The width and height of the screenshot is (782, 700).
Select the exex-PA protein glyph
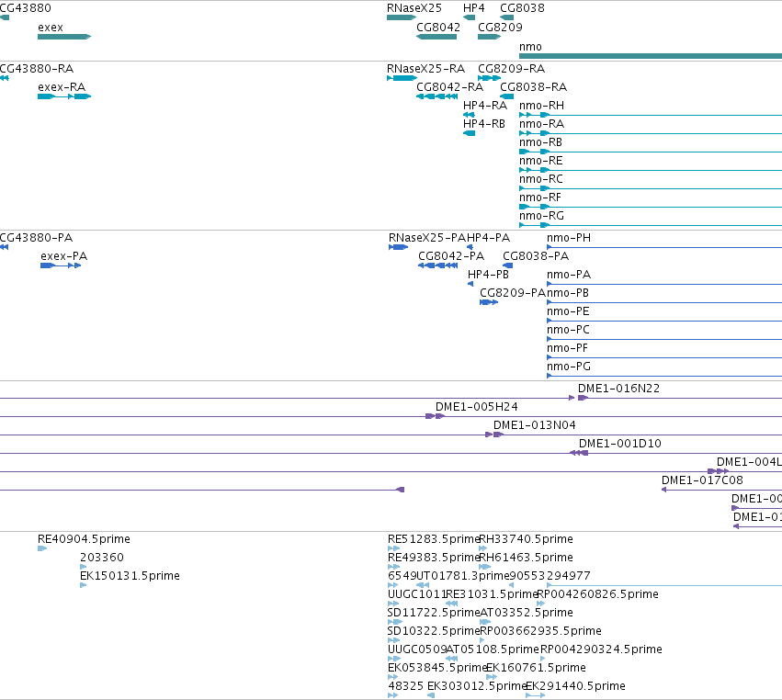(x=61, y=265)
